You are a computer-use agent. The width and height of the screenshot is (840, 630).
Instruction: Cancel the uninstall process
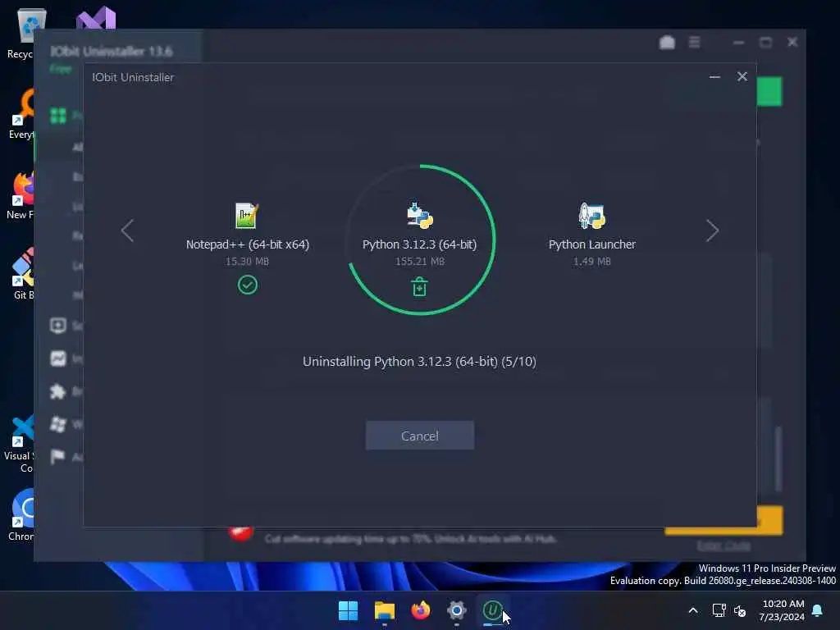click(x=419, y=436)
